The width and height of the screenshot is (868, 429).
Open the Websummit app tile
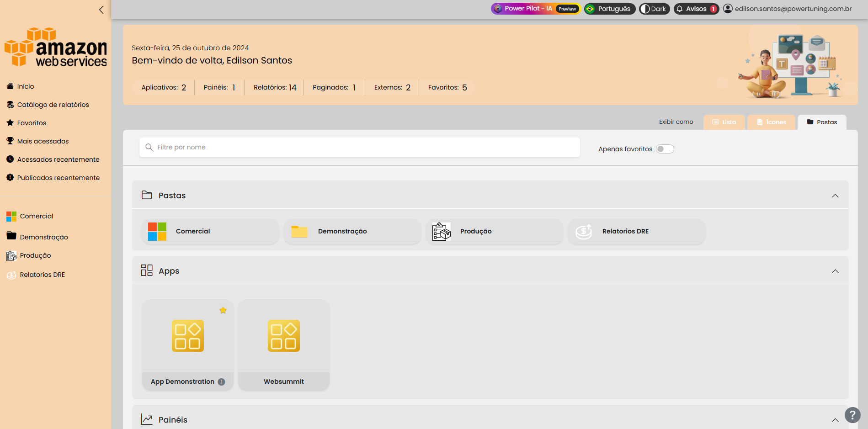(x=283, y=344)
